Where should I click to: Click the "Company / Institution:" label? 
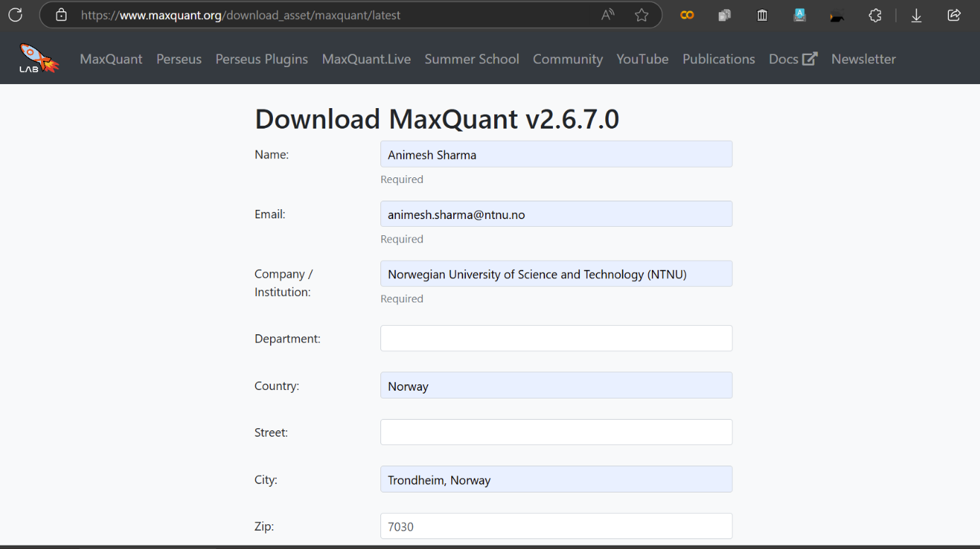point(284,283)
